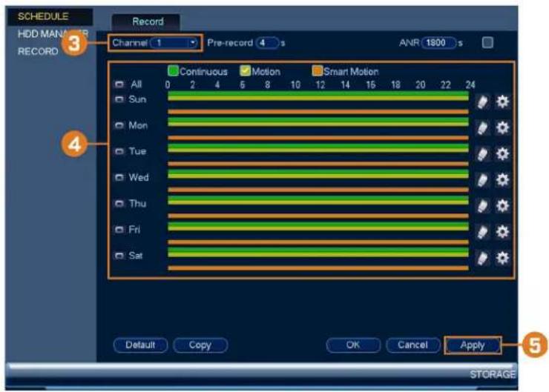Open gear settings for Wed row
The width and height of the screenshot is (549, 392).
coord(502,180)
